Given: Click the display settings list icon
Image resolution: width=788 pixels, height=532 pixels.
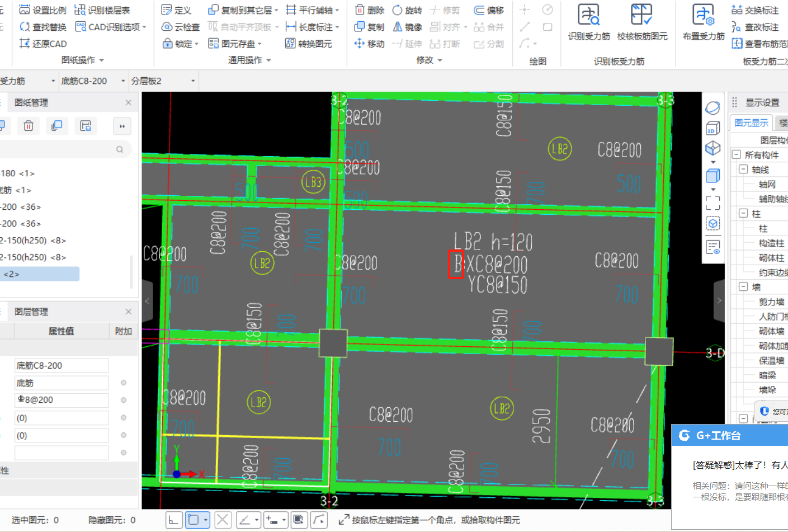Looking at the screenshot, I should click(x=712, y=247).
